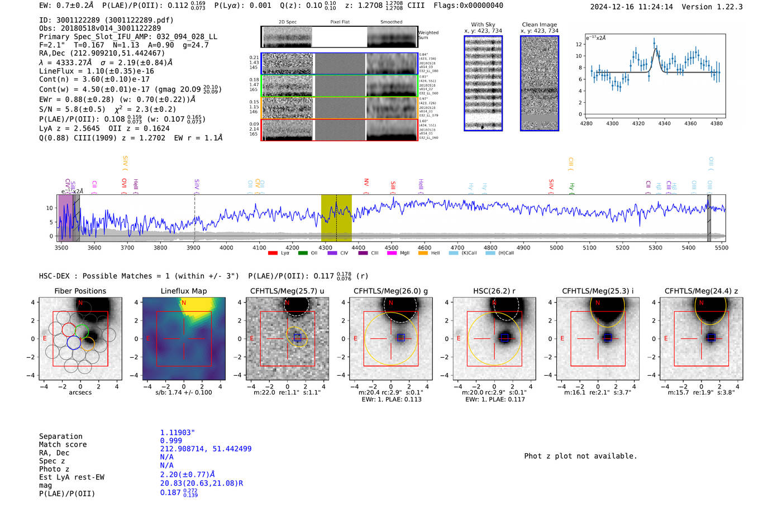Click the red fiber circle in Fiber Positions
Screen dimensions: 782x532
[69, 330]
